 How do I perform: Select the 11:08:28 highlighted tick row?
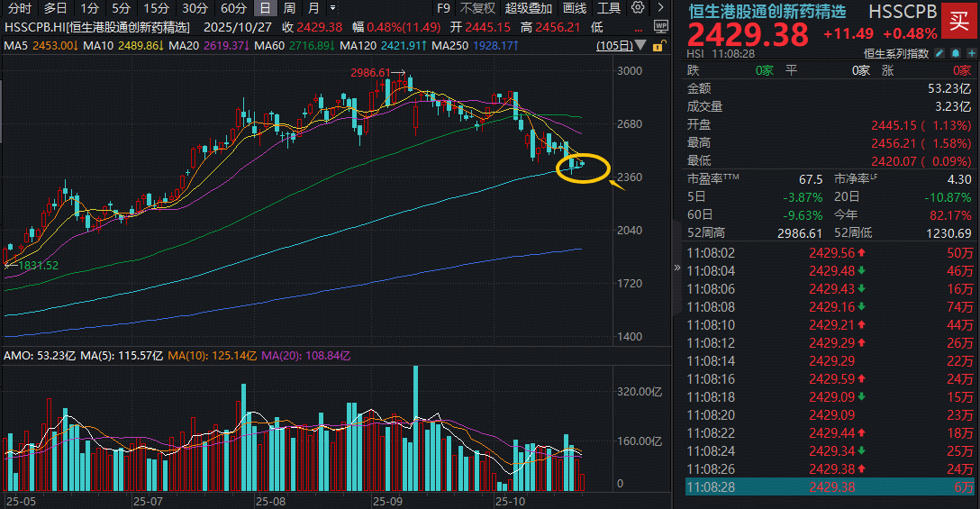coord(830,487)
